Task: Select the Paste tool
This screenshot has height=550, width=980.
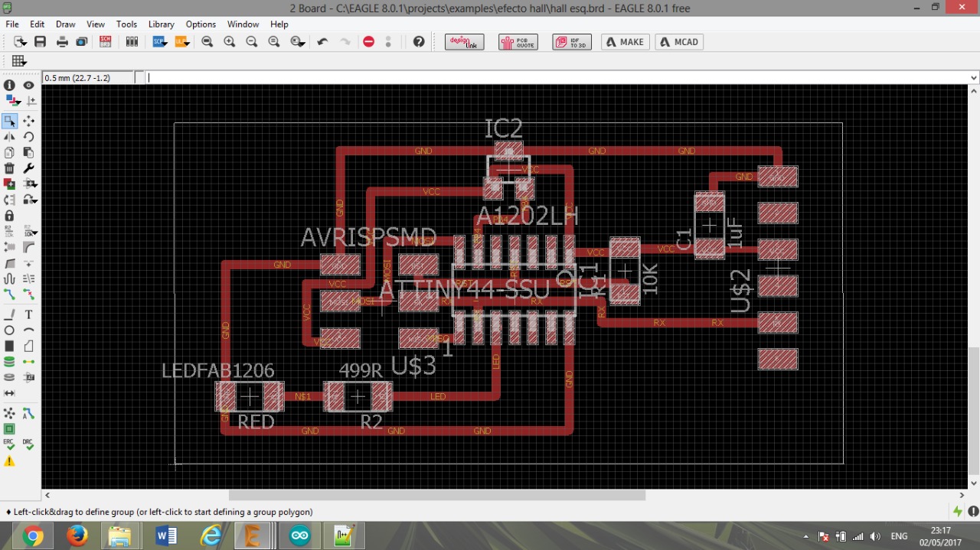Action: coord(28,152)
